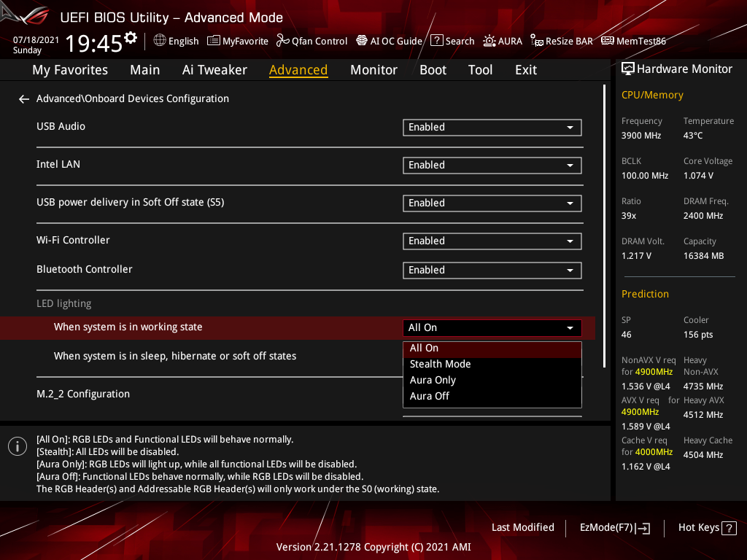Screen dimensions: 747x560
Task: Switch to the Boot tab
Action: coord(433,69)
